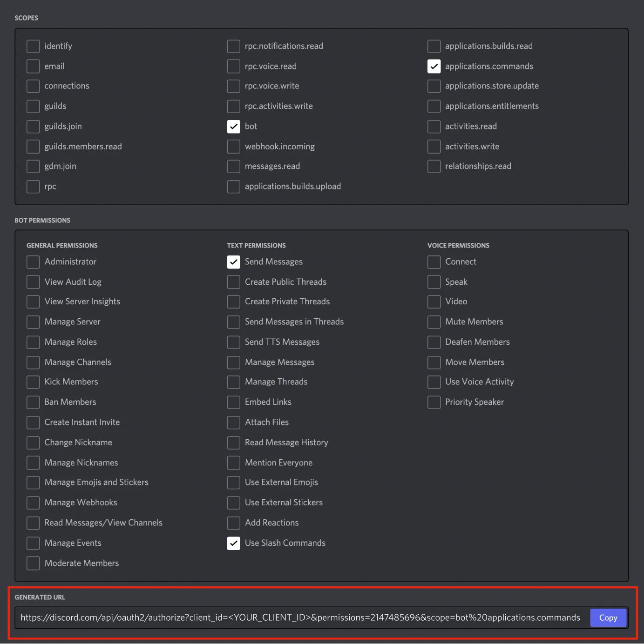Image resolution: width=644 pixels, height=644 pixels.
Task: Uncheck applications.commands scope
Action: click(x=434, y=66)
